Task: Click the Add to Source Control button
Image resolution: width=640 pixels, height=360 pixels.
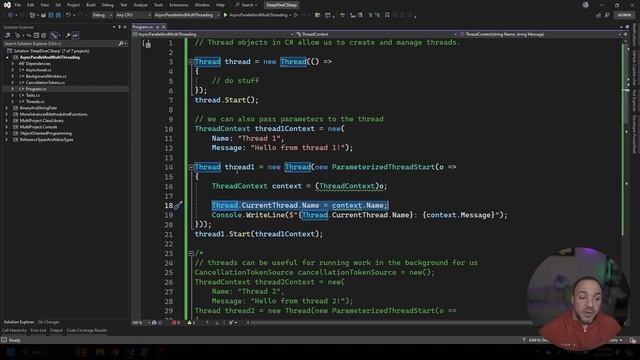Action: click(536, 340)
